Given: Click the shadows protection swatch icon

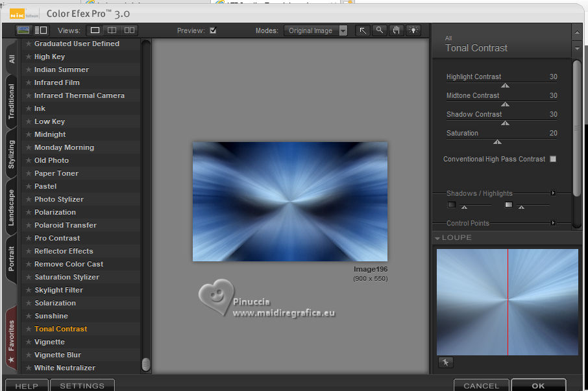Looking at the screenshot, I should [452, 204].
